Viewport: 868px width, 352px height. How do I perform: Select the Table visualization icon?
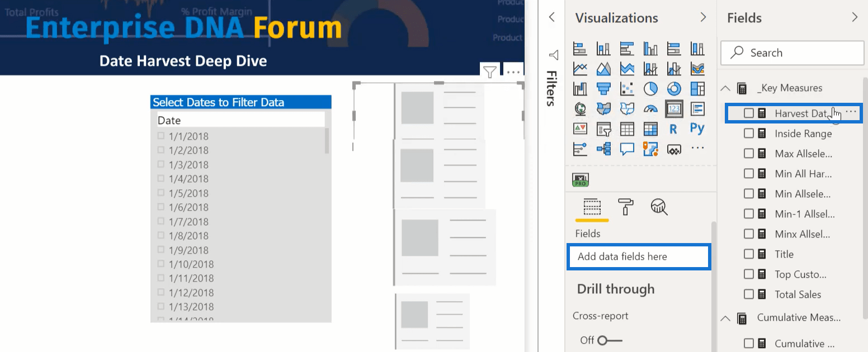627,129
